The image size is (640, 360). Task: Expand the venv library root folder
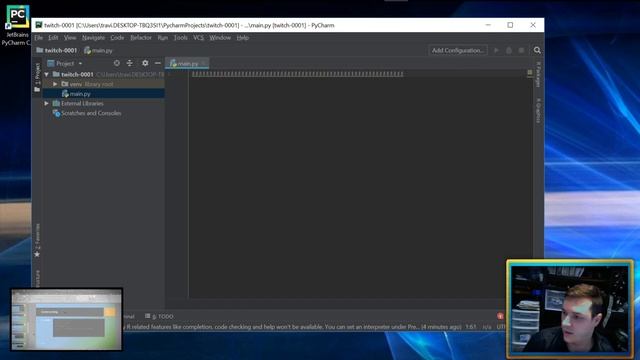[55, 84]
